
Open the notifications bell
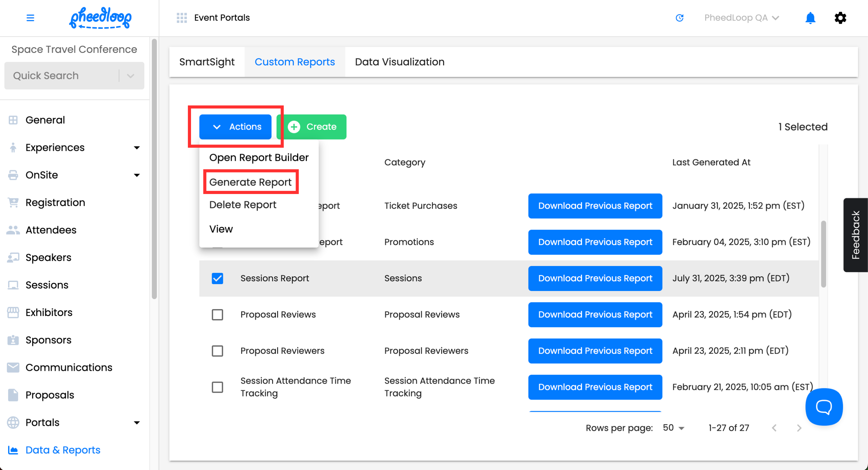[x=810, y=18]
